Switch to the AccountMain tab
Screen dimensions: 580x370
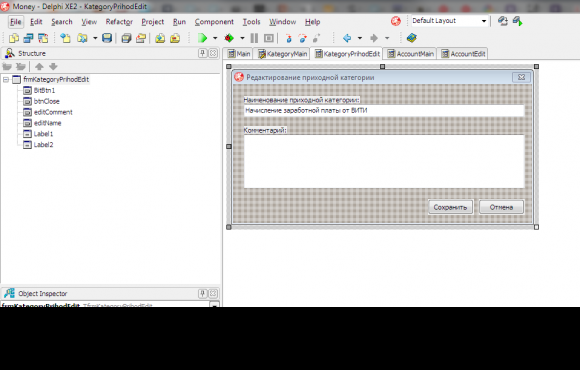(410, 54)
